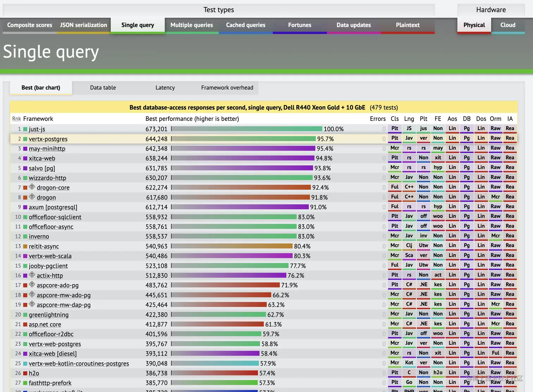Select the Single query tab
Image resolution: width=533 pixels, height=392 pixels.
138,25
